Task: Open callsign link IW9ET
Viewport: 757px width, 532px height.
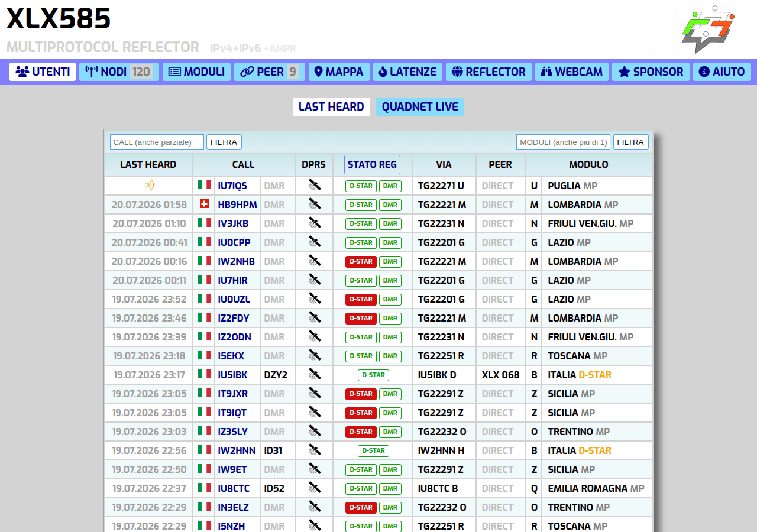Action: (232, 469)
